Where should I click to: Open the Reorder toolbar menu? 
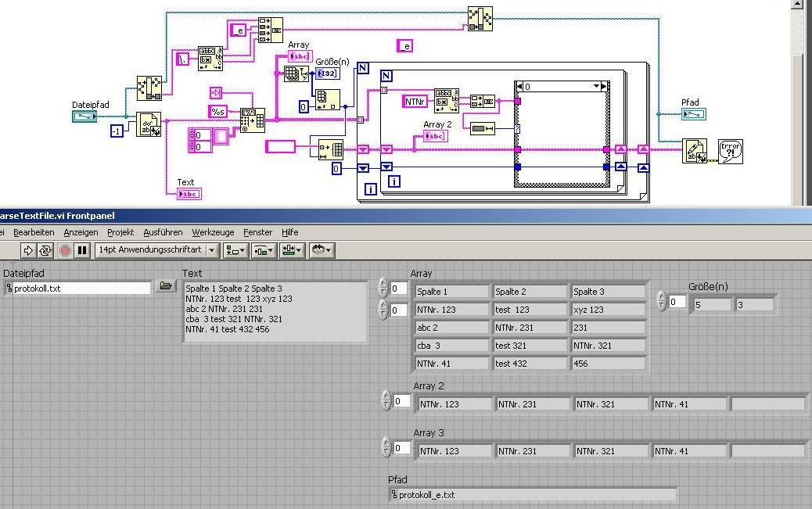[322, 251]
